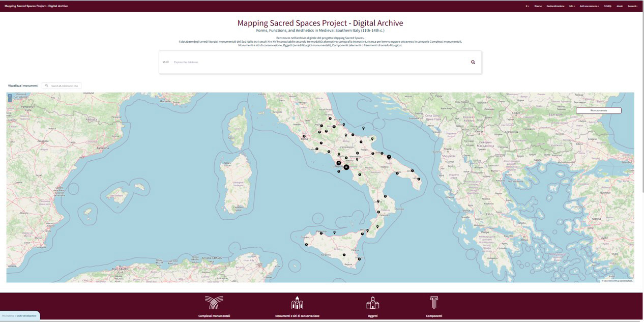Expand the Account dropdown menu
This screenshot has height=322, width=644.
pyautogui.click(x=632, y=6)
